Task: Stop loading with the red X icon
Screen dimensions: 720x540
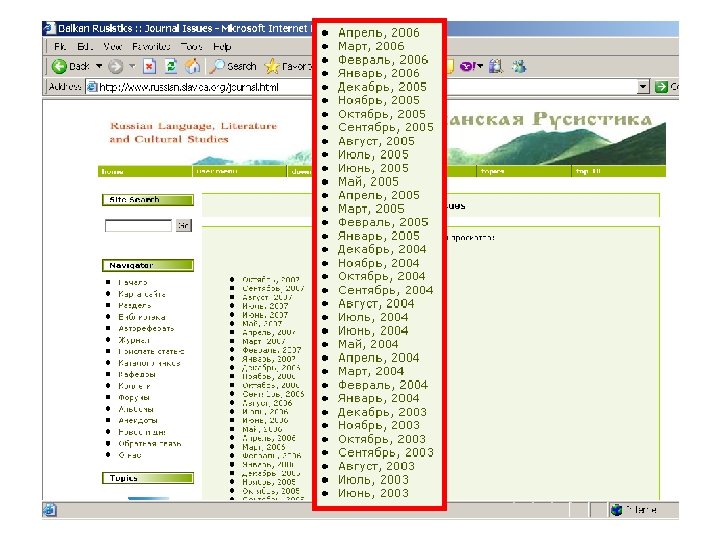Action: coord(149,67)
